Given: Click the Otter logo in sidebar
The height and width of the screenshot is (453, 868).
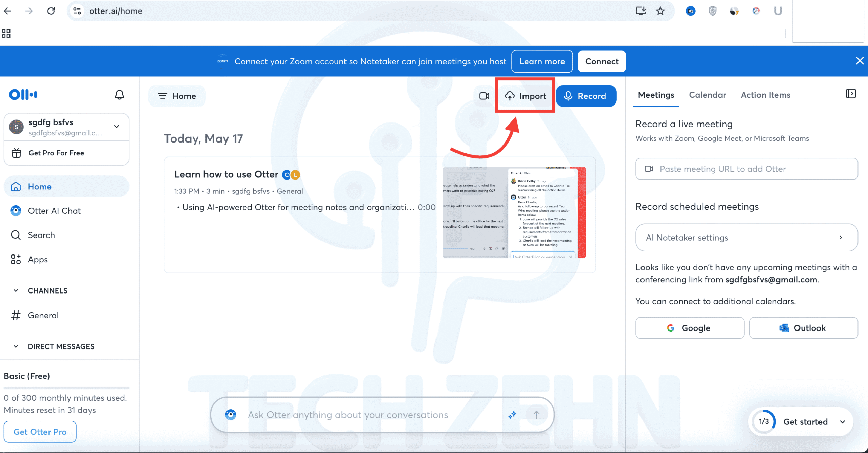Looking at the screenshot, I should 23,95.
